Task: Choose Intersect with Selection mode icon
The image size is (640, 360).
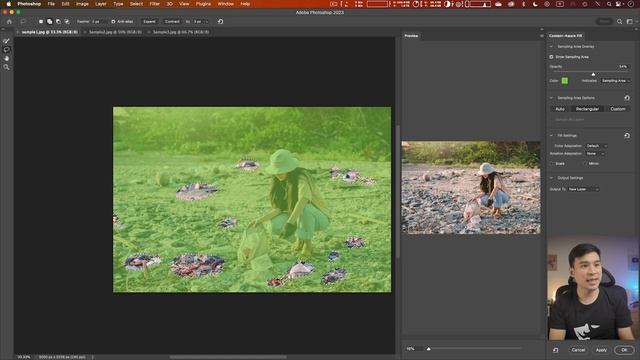Action: [x=67, y=21]
